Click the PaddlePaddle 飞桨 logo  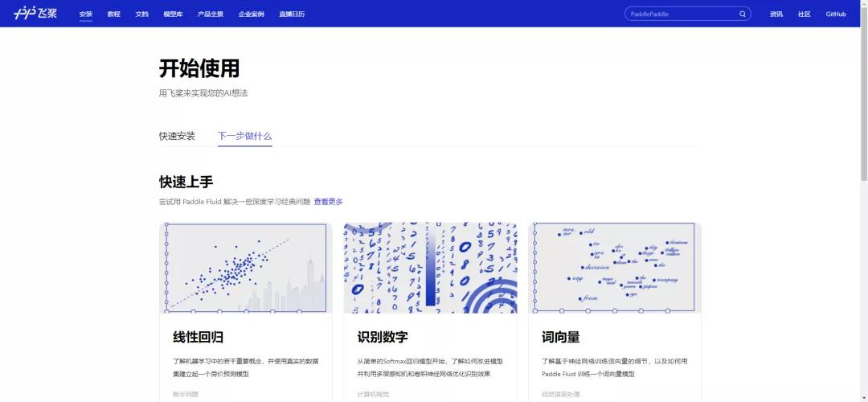tap(35, 14)
